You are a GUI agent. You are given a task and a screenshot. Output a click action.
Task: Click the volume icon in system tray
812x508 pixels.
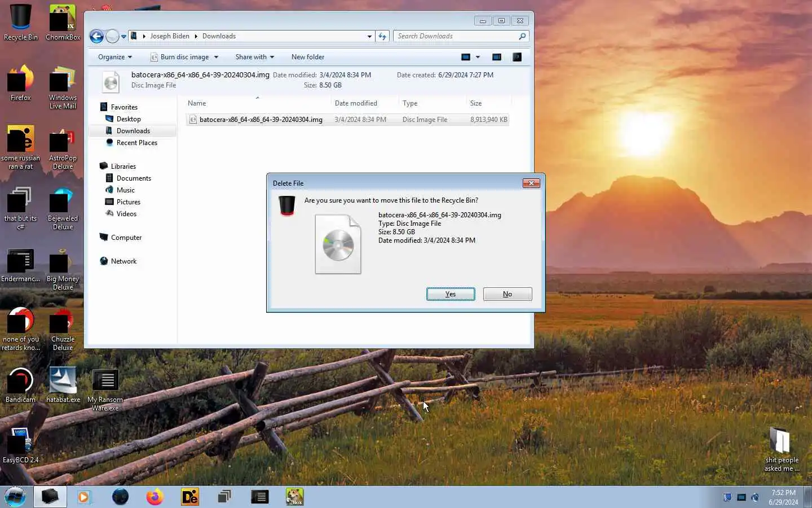coord(755,497)
